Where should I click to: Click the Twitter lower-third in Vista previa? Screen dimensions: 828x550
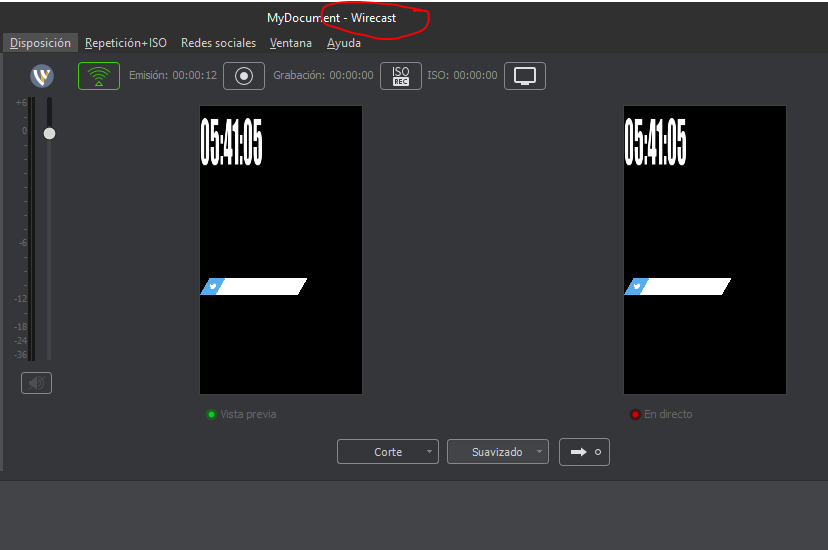253,287
